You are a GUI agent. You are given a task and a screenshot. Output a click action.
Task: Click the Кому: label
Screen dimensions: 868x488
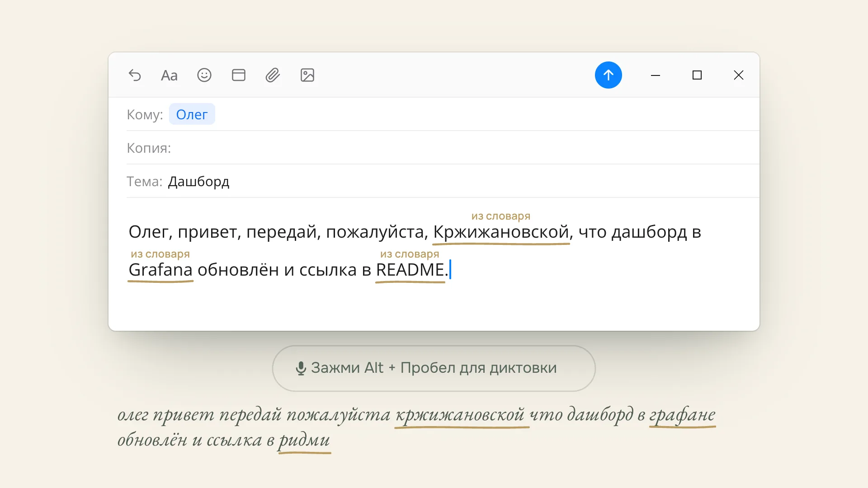click(x=145, y=114)
